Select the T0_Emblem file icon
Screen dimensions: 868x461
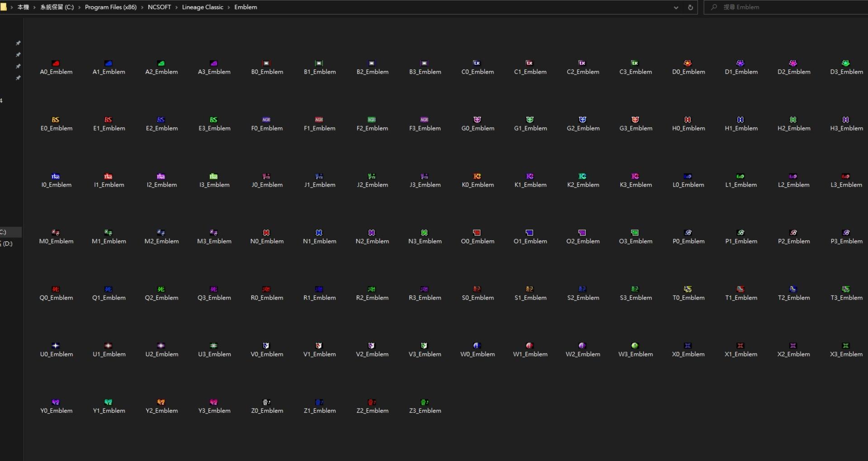(x=688, y=289)
